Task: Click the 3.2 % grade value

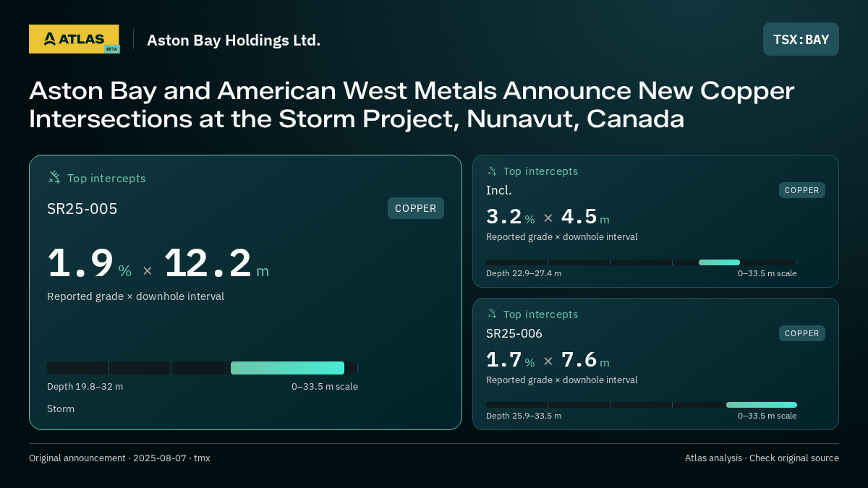Action: tap(511, 217)
